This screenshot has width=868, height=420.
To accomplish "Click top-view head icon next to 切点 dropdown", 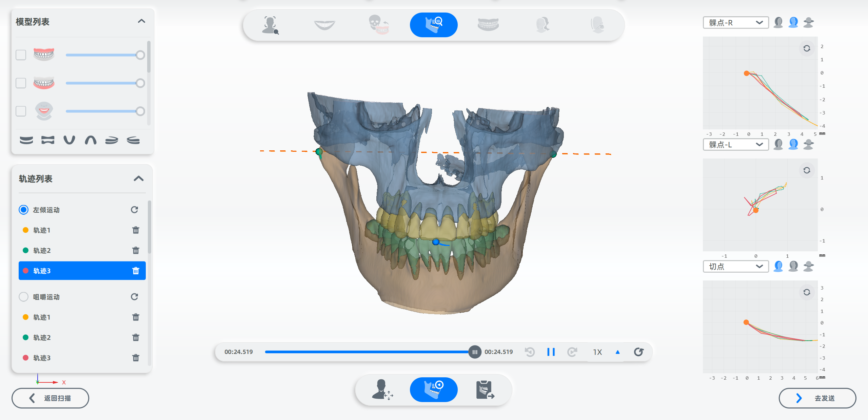I will [x=808, y=267].
